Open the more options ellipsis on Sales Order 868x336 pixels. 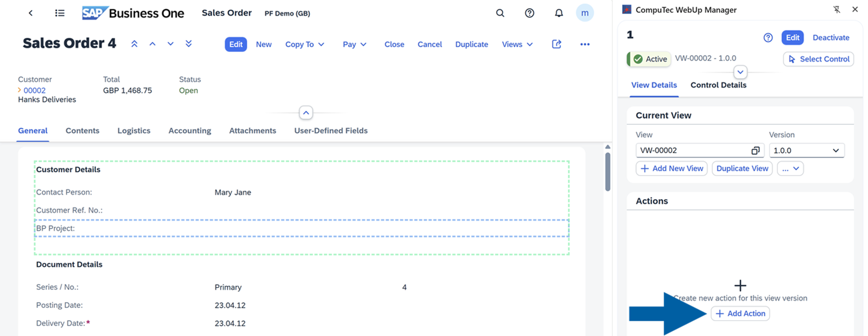pyautogui.click(x=585, y=44)
